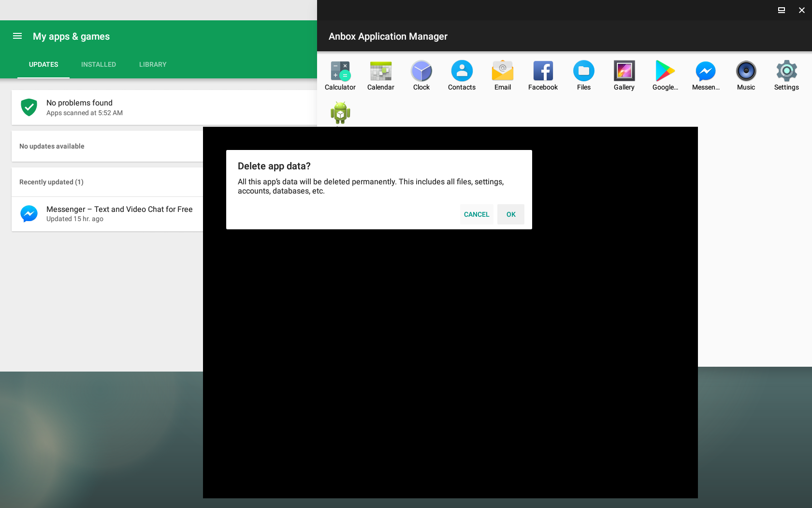
Task: Open the Music app icon
Action: [746, 71]
